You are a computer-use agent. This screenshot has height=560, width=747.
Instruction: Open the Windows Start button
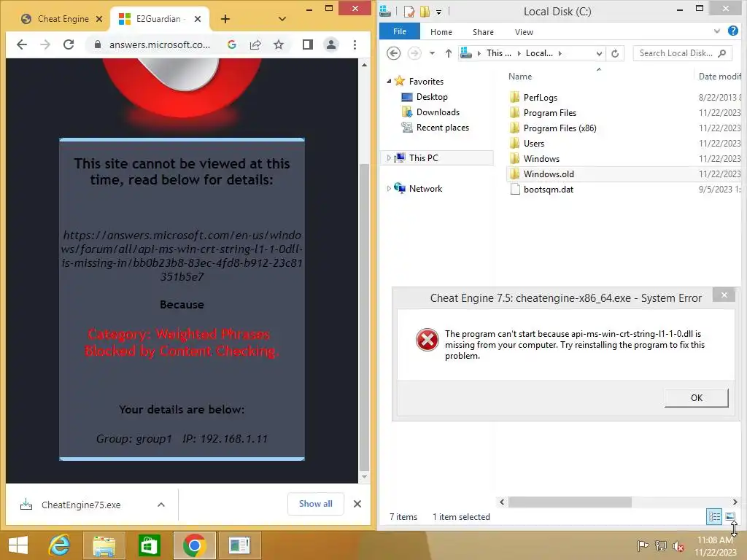click(x=18, y=545)
